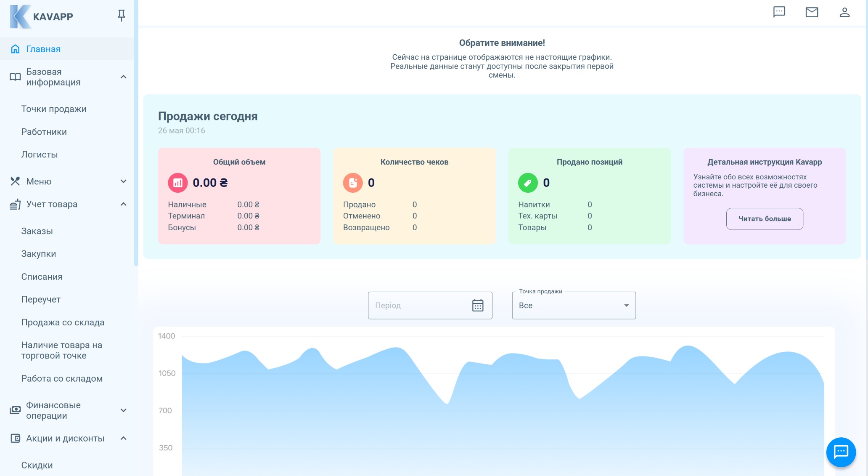Screen dimensions: 868x476
Task: Click the pink chart icon in Общий объем
Action: [x=178, y=183]
